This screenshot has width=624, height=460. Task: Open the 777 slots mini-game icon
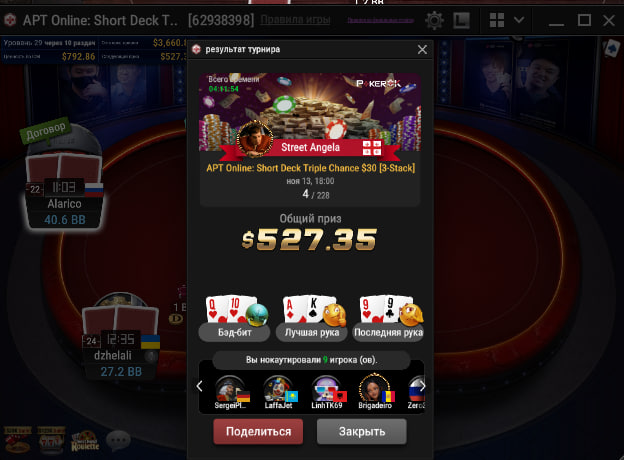[51, 440]
